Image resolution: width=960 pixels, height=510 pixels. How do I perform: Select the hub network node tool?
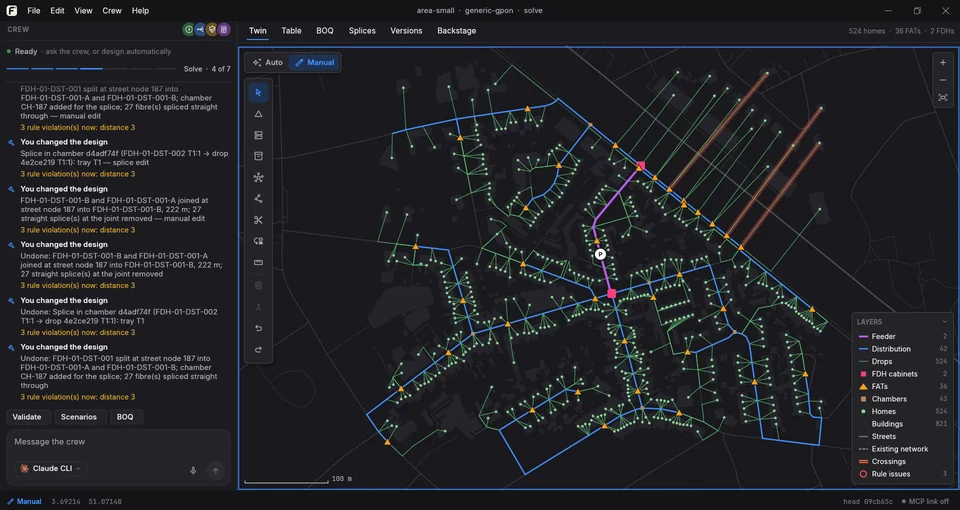coord(258,178)
